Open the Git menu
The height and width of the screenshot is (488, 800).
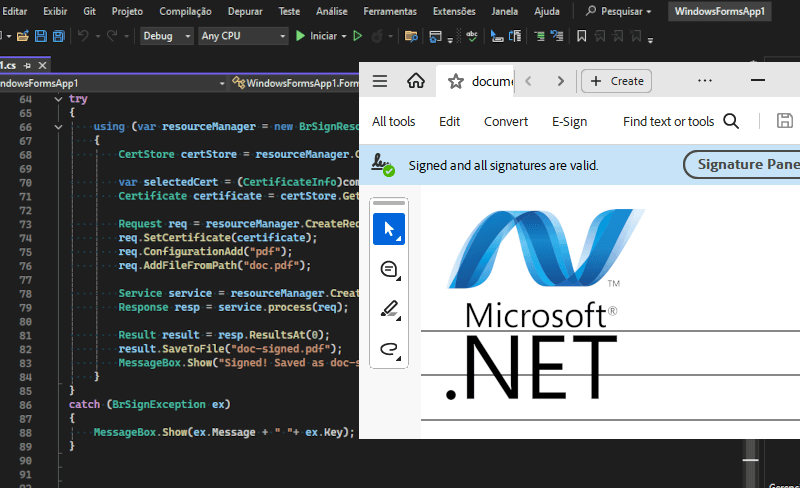[90, 11]
